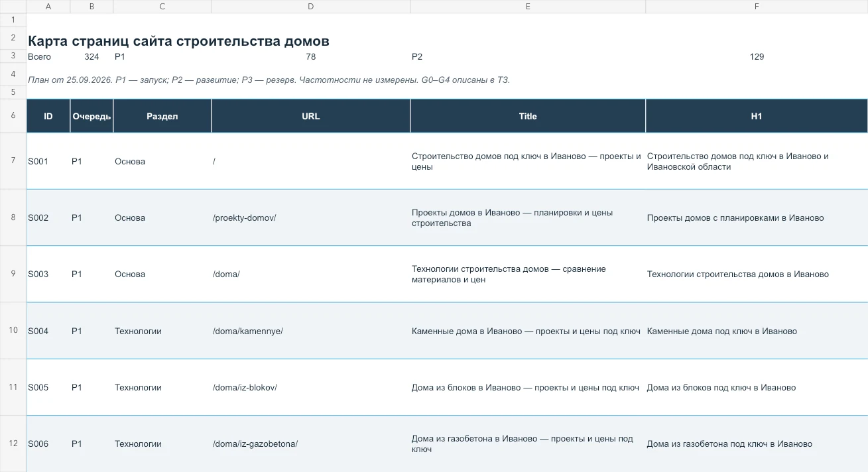Click the URL cell "/proekty-domov/"
This screenshot has height=472, width=868.
(311, 218)
